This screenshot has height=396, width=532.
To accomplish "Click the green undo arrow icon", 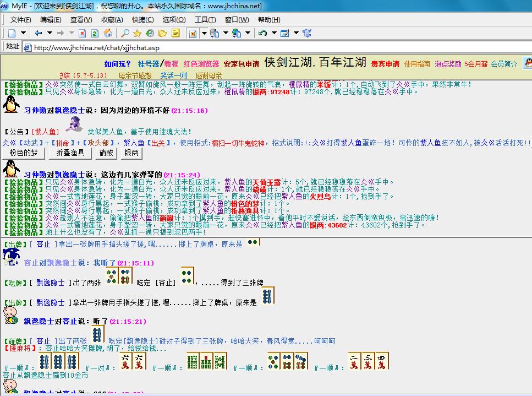I will tap(262, 33).
